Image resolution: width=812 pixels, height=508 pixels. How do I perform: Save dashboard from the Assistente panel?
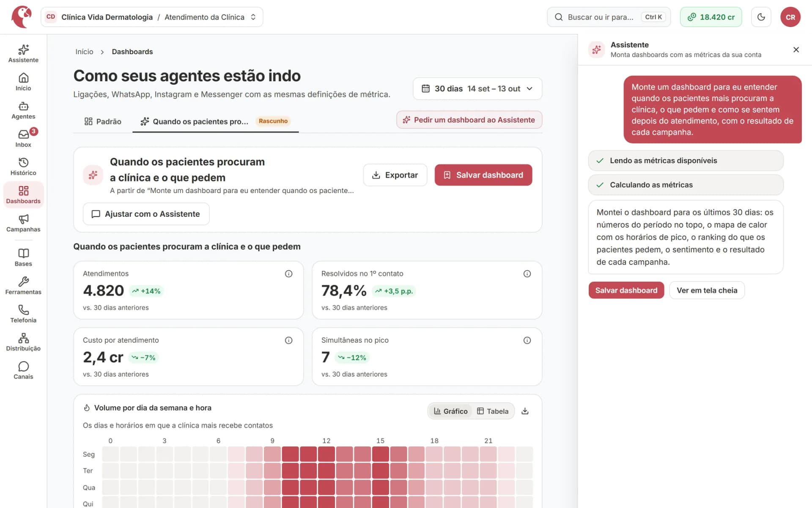[x=626, y=290]
